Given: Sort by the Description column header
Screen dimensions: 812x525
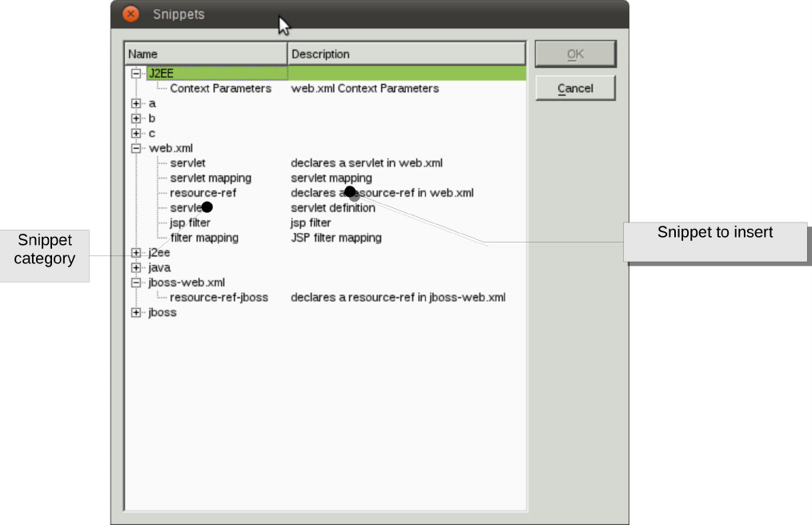Looking at the screenshot, I should point(407,54).
